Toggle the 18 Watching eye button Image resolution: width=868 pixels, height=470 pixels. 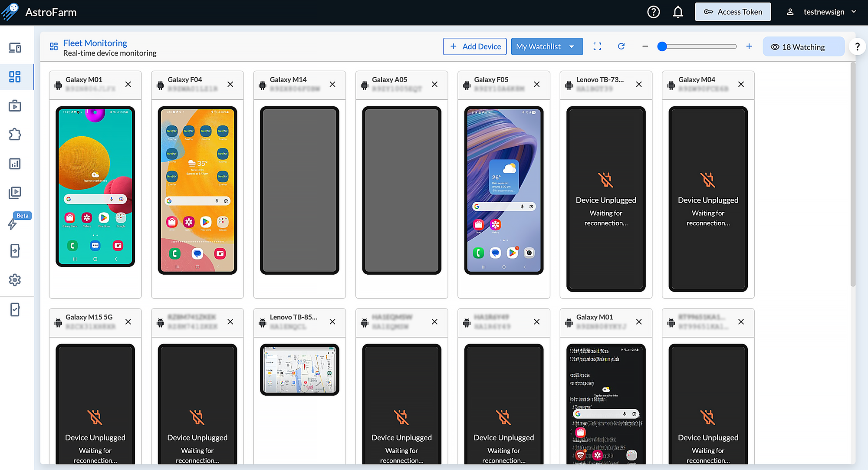803,47
